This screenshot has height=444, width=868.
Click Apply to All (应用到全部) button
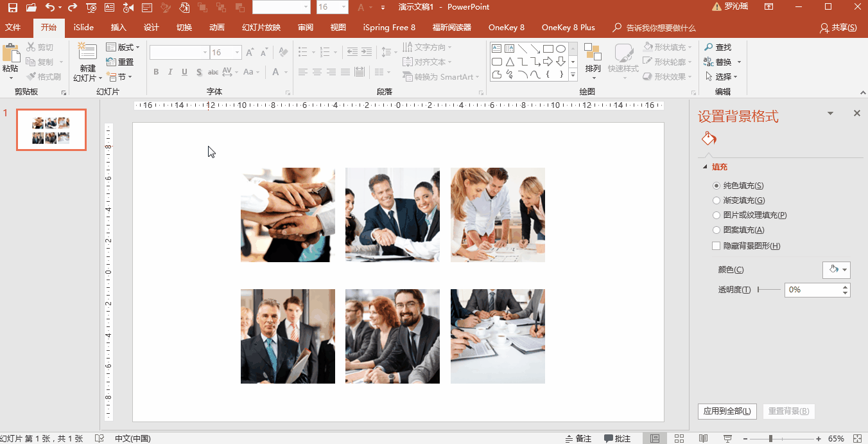pos(727,411)
